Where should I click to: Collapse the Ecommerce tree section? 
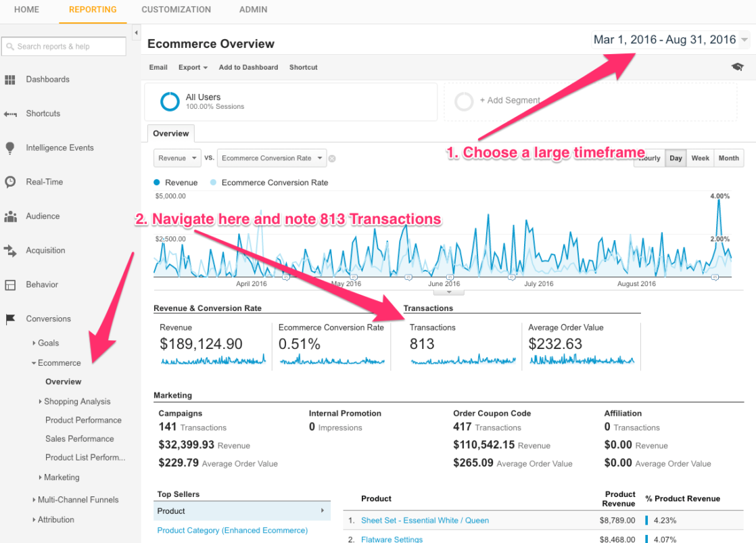pyautogui.click(x=34, y=363)
